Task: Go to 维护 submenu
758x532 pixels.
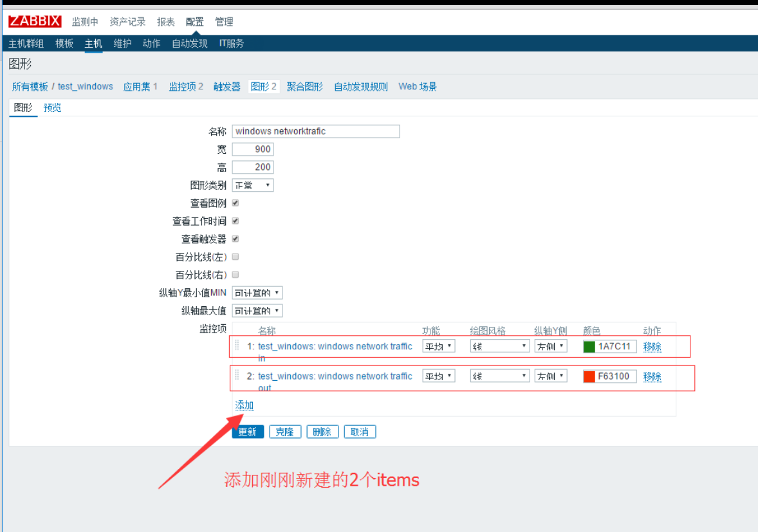Action: 122,44
